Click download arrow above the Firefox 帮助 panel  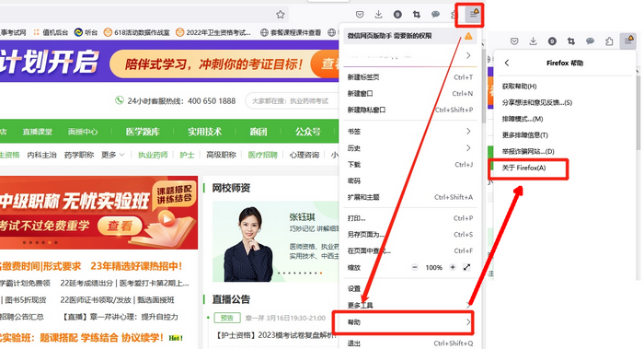[x=533, y=41]
